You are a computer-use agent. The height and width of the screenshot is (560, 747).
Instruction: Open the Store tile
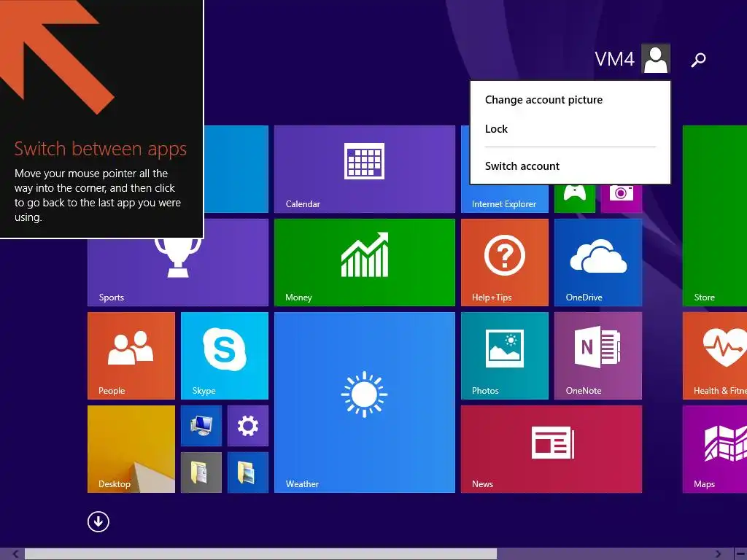tap(715, 216)
